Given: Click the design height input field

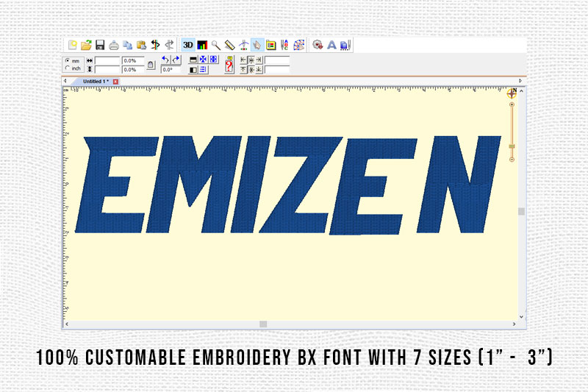Looking at the screenshot, I should (x=107, y=69).
